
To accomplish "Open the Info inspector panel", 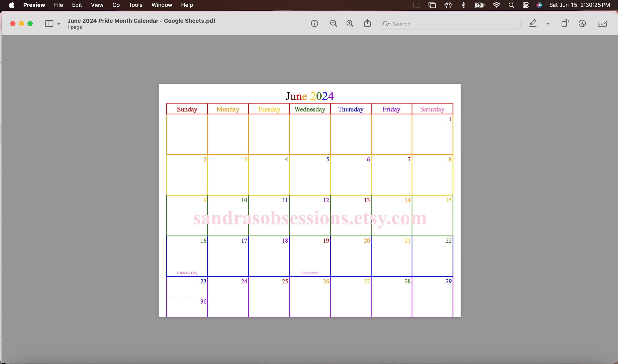I will (x=314, y=23).
